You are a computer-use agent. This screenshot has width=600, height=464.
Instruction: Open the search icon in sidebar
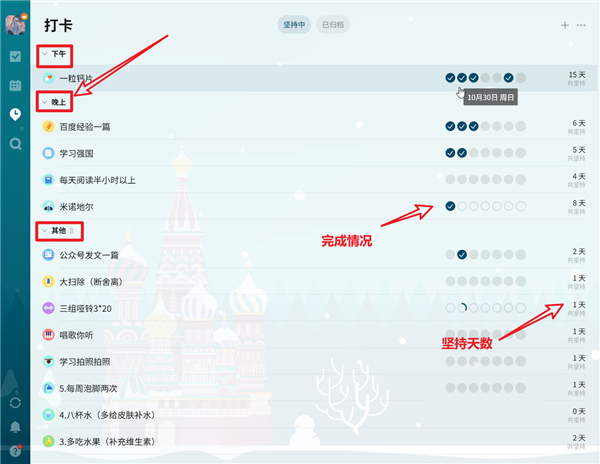click(x=15, y=144)
